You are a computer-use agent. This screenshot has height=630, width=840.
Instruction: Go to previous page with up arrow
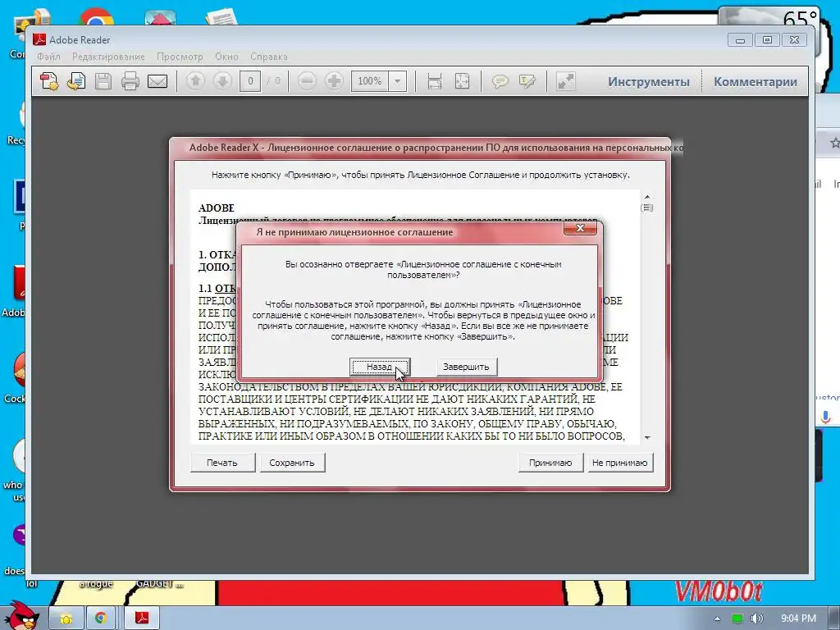195,81
